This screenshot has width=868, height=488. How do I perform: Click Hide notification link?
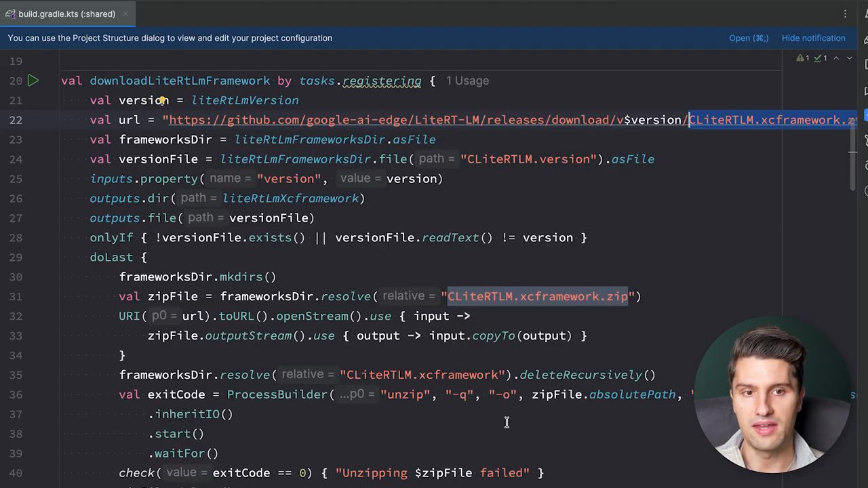tap(814, 38)
